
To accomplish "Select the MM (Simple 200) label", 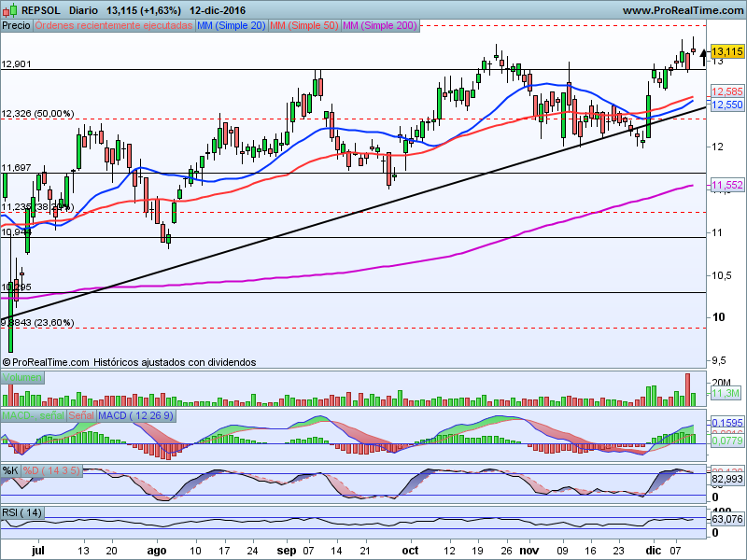I will [x=380, y=26].
